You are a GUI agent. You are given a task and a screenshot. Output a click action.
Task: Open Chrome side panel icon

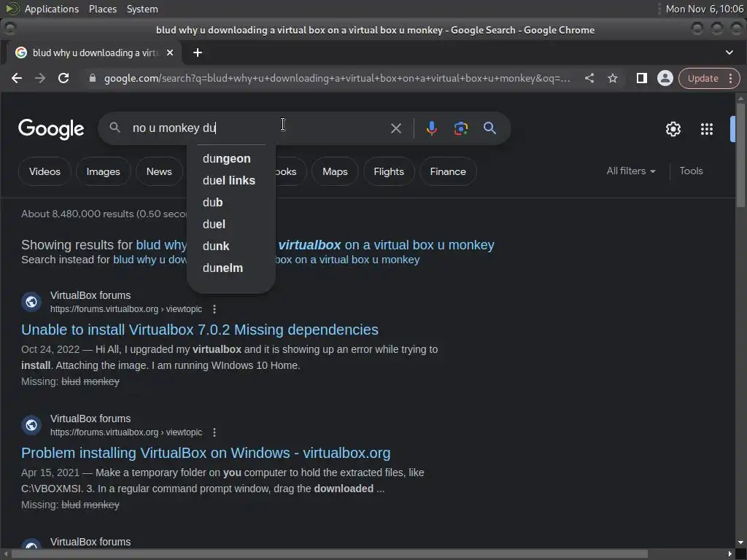click(x=642, y=78)
